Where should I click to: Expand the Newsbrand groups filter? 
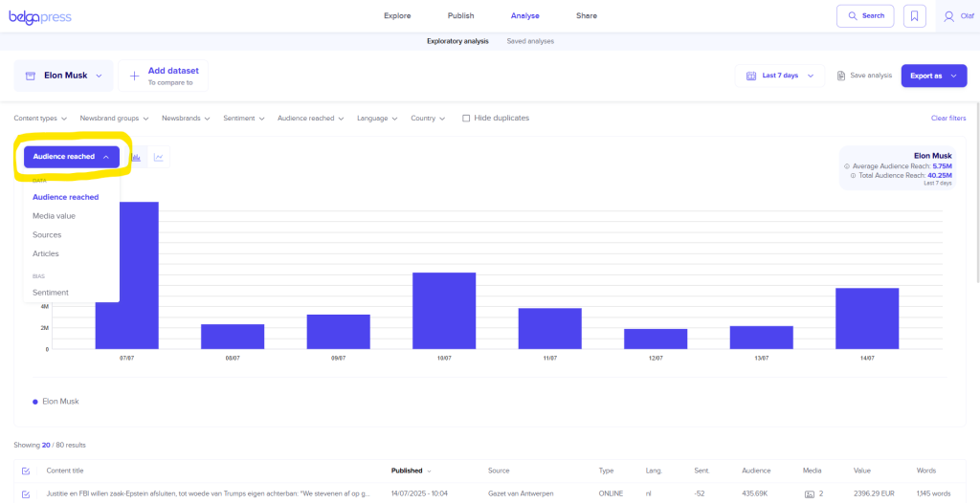click(114, 119)
